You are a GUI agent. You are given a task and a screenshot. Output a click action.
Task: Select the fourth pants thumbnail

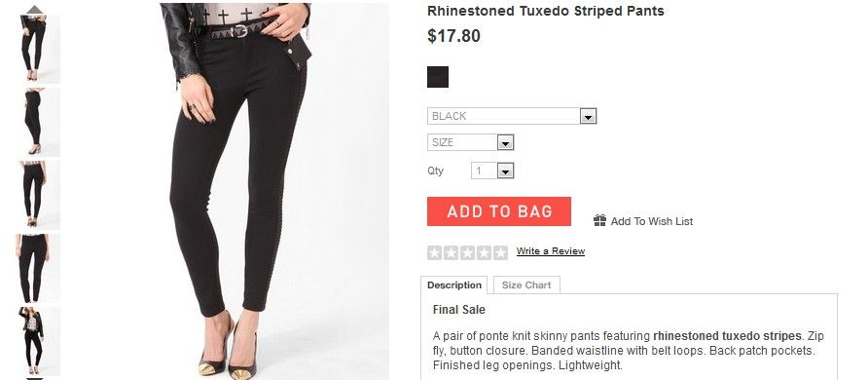[38, 268]
